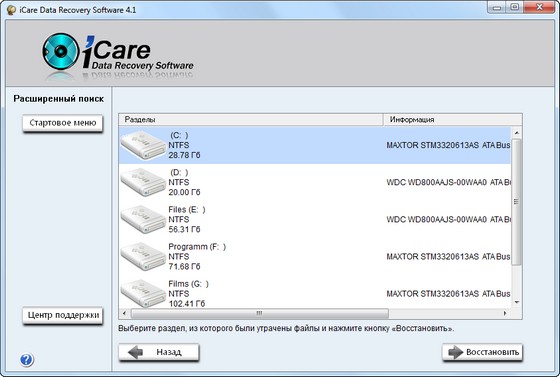Click the 102.41 Гб size text
The image size is (560, 377).
point(187,304)
